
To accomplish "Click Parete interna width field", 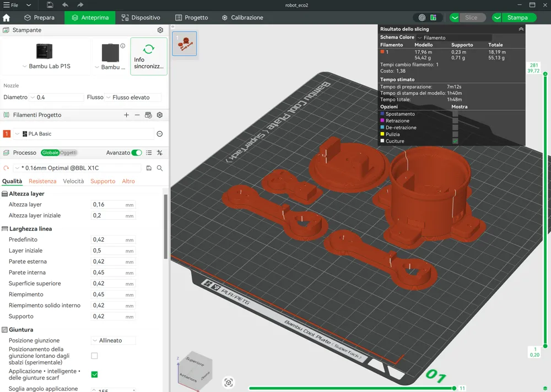I will [x=113, y=273].
